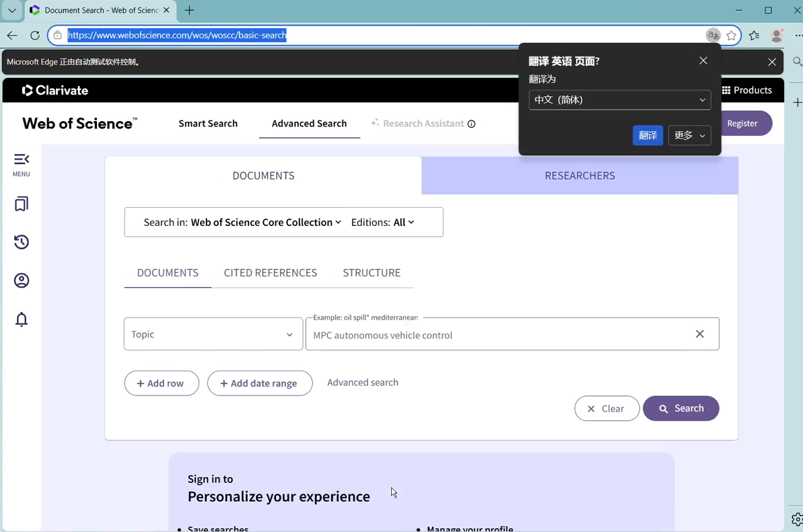
Task: Open the Edge sidebar search icon
Action: (798, 62)
